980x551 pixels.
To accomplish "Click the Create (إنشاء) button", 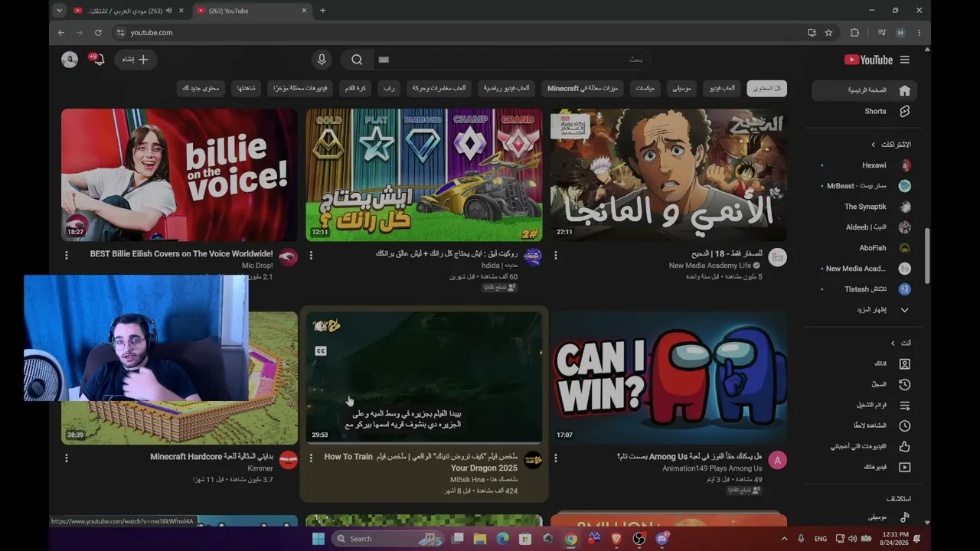I will pyautogui.click(x=135, y=60).
